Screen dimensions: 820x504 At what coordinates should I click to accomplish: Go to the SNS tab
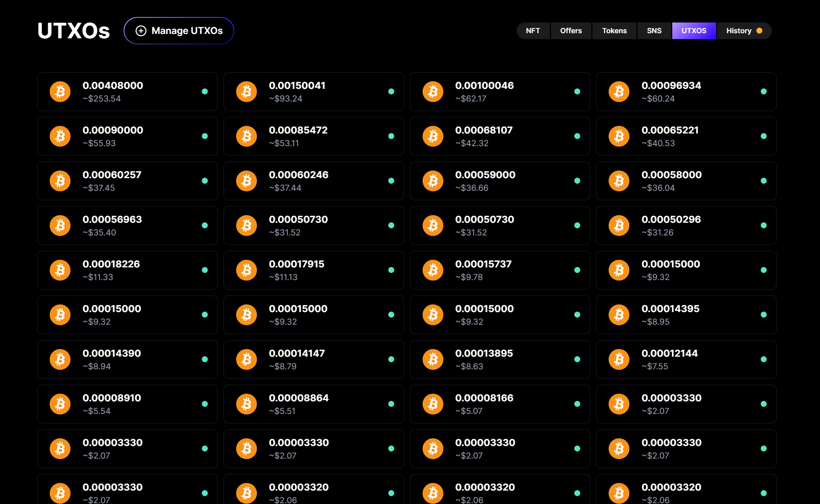click(x=654, y=31)
